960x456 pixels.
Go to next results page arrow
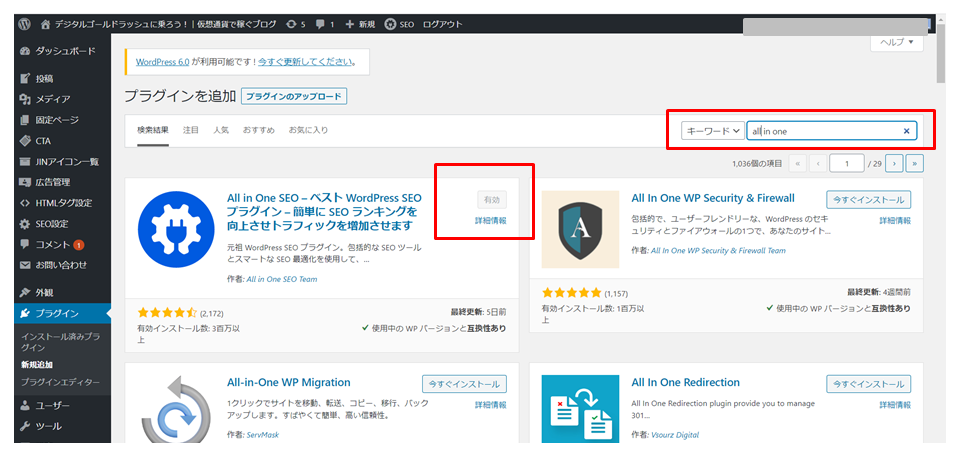point(894,164)
